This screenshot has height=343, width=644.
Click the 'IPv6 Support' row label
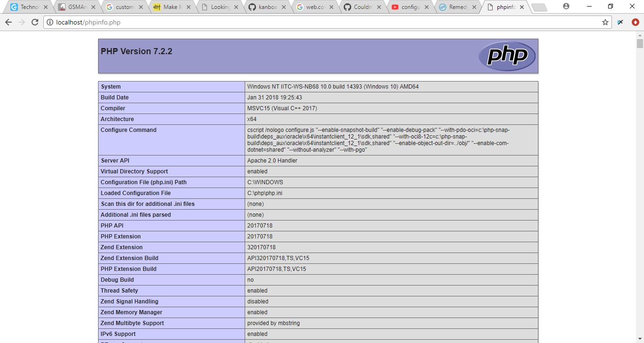point(118,334)
